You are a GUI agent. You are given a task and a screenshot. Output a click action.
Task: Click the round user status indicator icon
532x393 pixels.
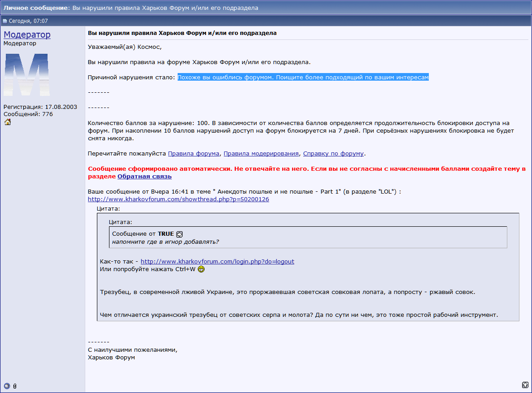7,385
